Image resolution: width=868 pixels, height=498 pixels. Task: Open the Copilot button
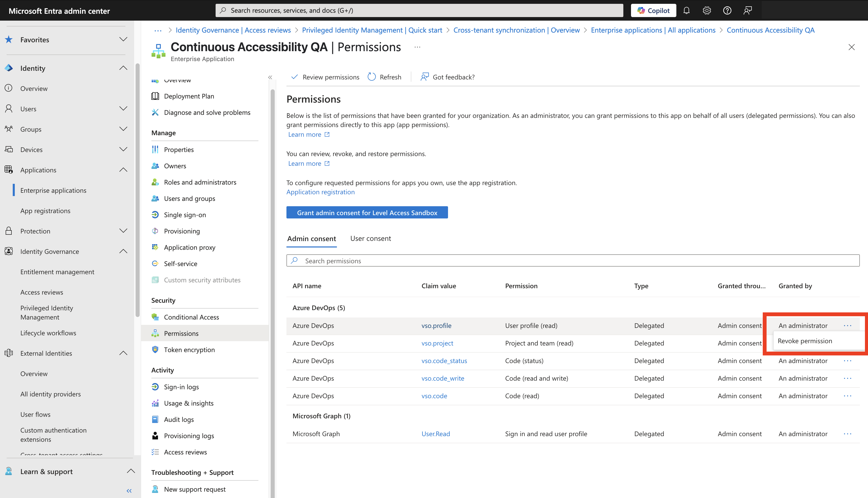pyautogui.click(x=653, y=10)
